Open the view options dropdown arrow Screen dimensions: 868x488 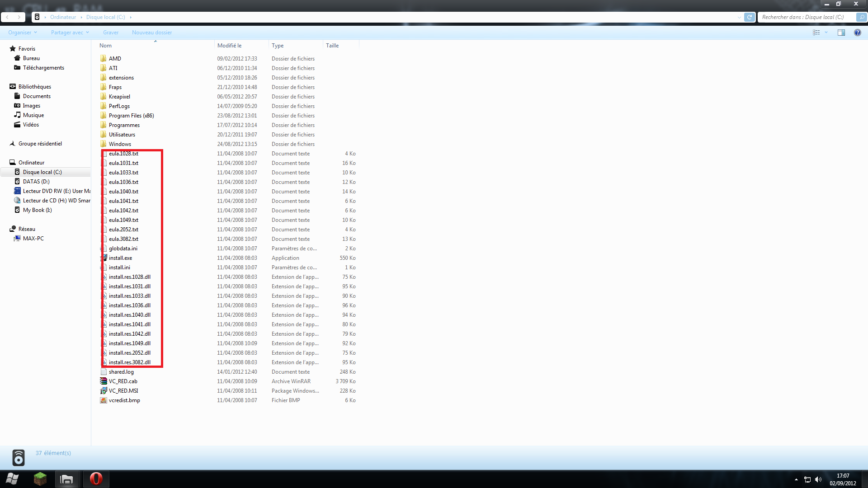[826, 33]
